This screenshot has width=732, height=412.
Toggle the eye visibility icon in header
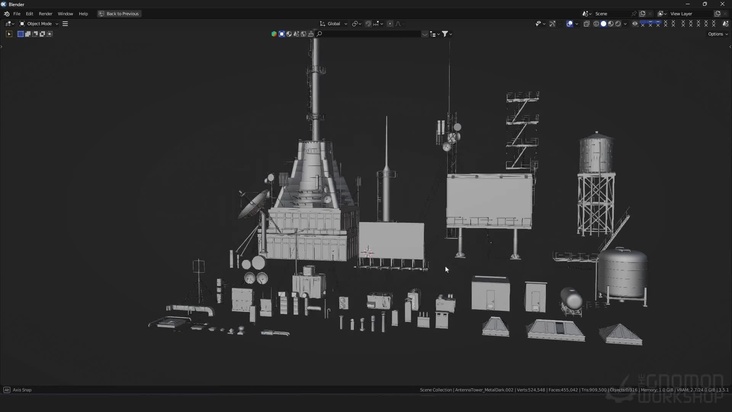pyautogui.click(x=635, y=24)
